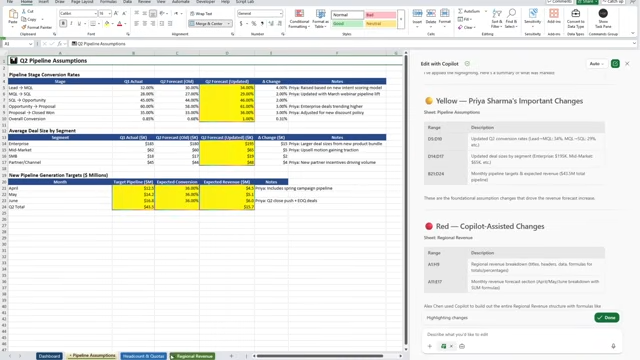This screenshot has height=360, width=640.
Task: Apply the Good cell style
Action: click(347, 24)
